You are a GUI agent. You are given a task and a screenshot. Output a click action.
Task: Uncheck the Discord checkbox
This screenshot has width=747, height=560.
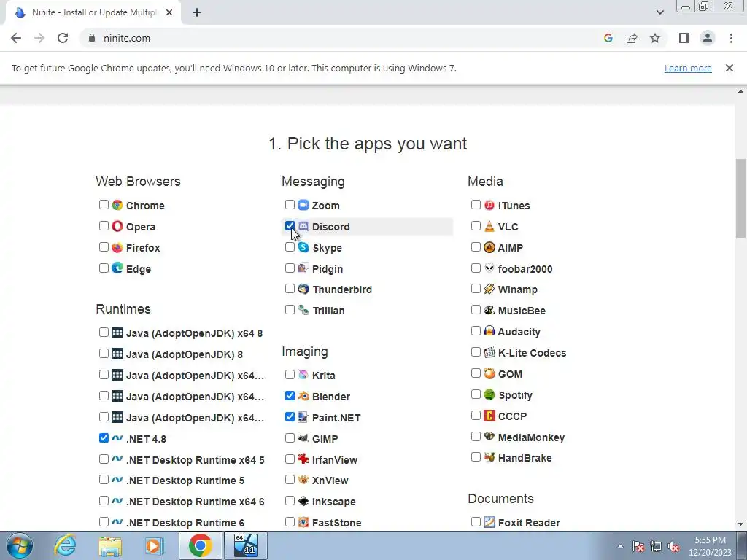click(290, 226)
